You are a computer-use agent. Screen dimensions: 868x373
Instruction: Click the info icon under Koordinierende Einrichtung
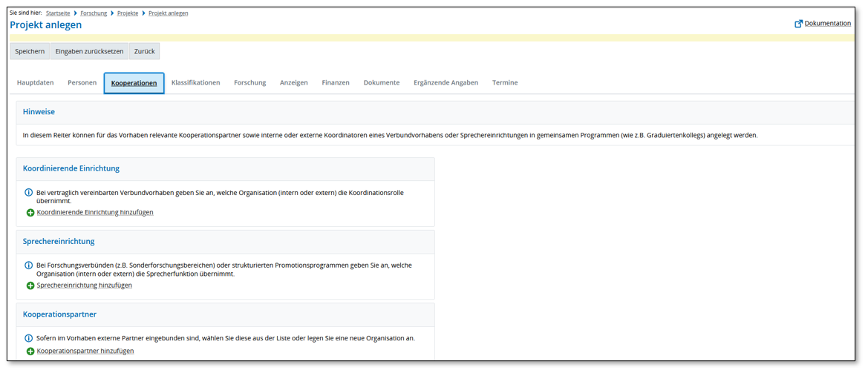tap(29, 193)
